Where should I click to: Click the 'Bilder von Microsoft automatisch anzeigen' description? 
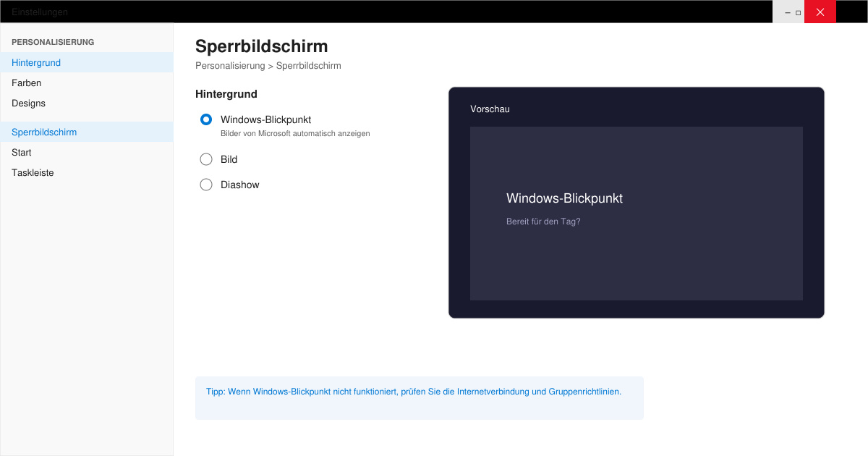[295, 133]
